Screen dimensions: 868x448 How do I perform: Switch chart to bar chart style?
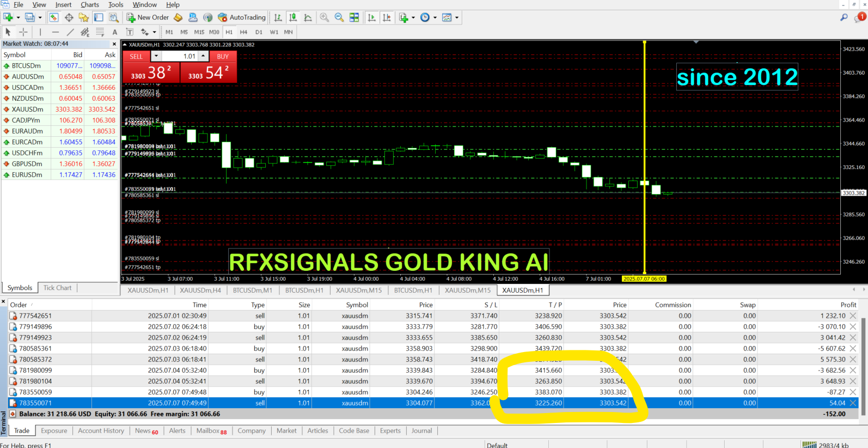(278, 17)
